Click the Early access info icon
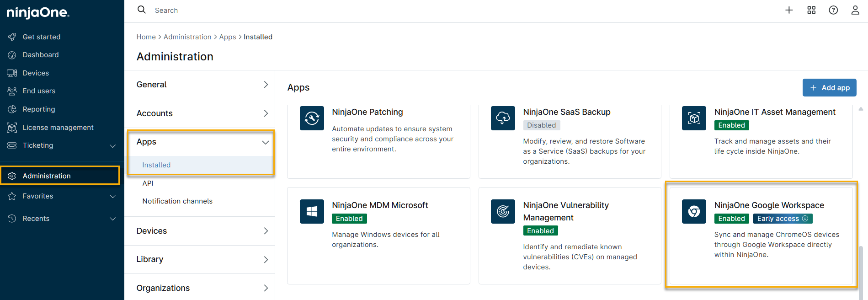Image resolution: width=868 pixels, height=300 pixels. tap(805, 219)
